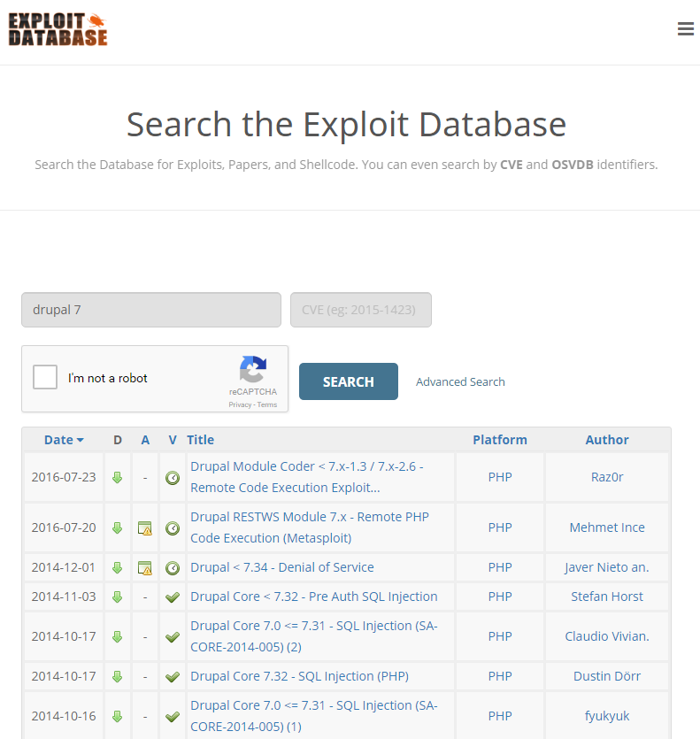Viewport: 700px width, 739px height.
Task: Click verified checkmark in fyukyuk row
Action: pyautogui.click(x=173, y=716)
